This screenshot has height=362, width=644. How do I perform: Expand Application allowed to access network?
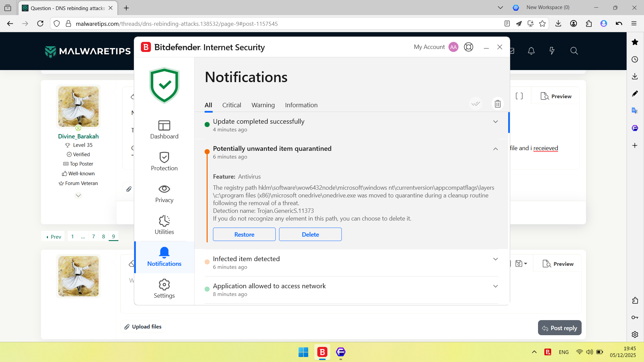coord(495,286)
